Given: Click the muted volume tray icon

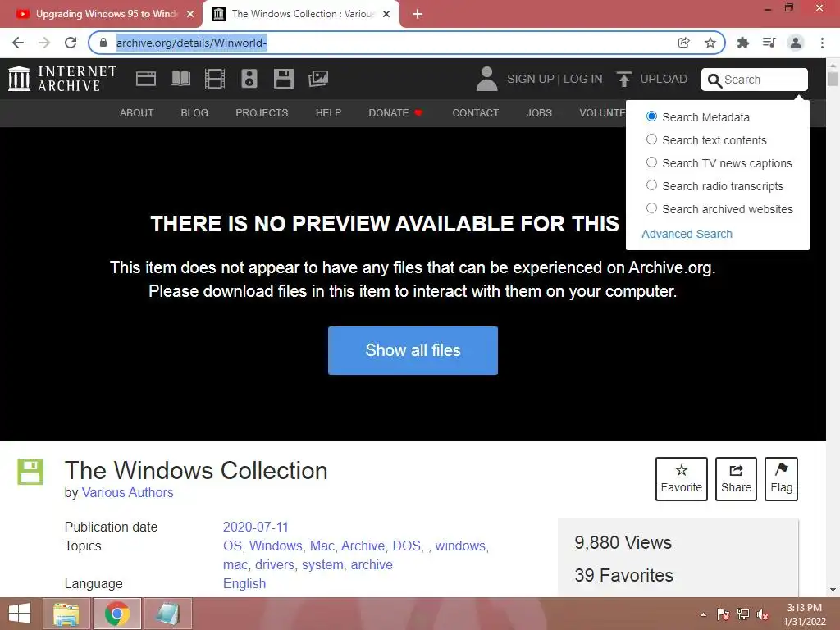Looking at the screenshot, I should (763, 614).
